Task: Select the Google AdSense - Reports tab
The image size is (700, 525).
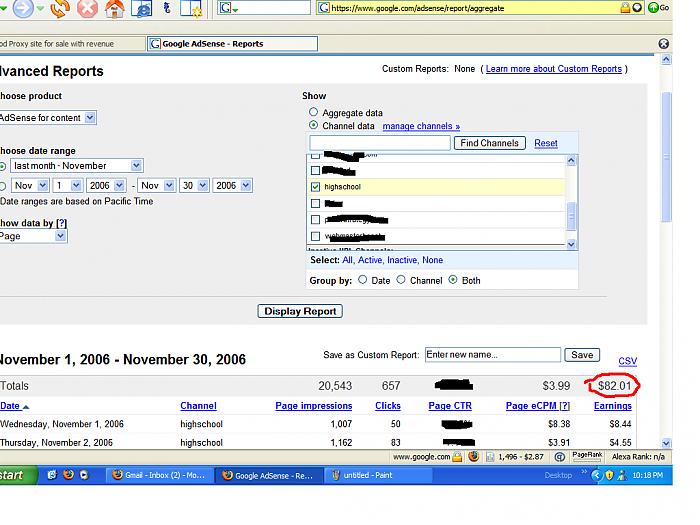Action: [233, 44]
